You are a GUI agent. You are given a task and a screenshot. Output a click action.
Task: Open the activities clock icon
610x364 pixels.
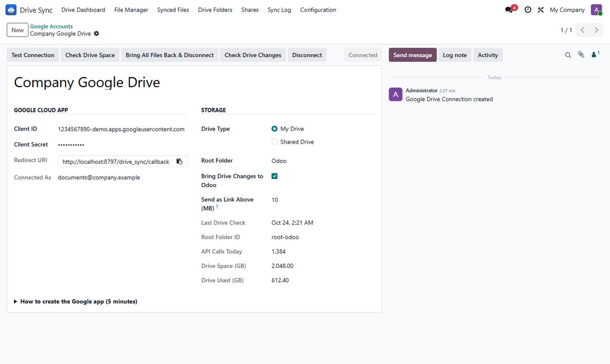coord(528,10)
